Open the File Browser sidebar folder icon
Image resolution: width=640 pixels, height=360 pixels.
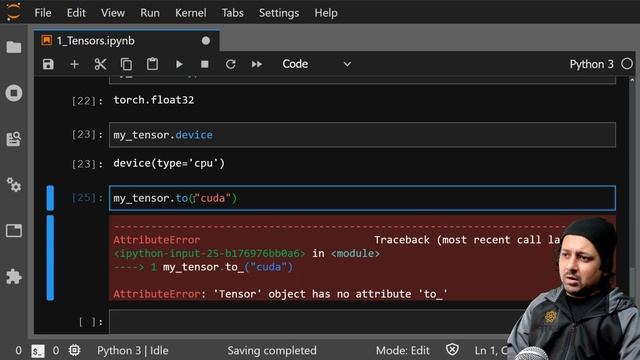(x=14, y=47)
